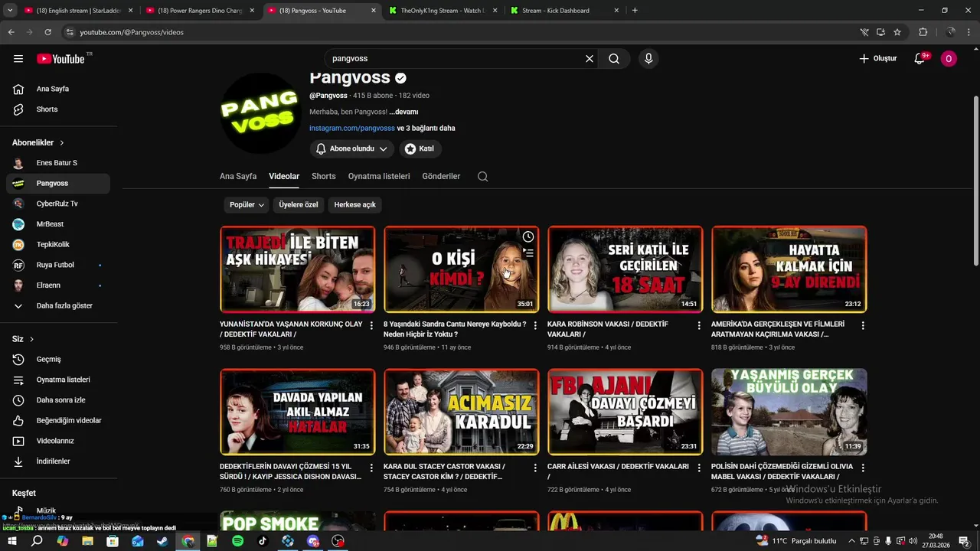Viewport: 980px width, 551px height.
Task: Open Enes Batur S subscription
Action: click(x=58, y=163)
